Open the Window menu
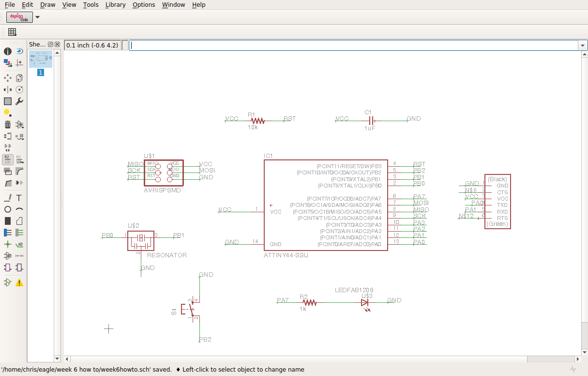Screen dimensions: 588x376 point(173,4)
